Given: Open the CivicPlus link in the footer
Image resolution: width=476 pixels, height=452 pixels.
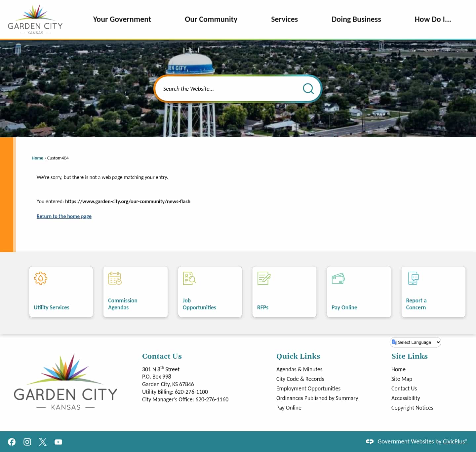Looking at the screenshot, I should pos(455,441).
